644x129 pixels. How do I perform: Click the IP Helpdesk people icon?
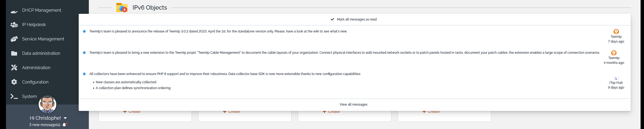[14, 25]
